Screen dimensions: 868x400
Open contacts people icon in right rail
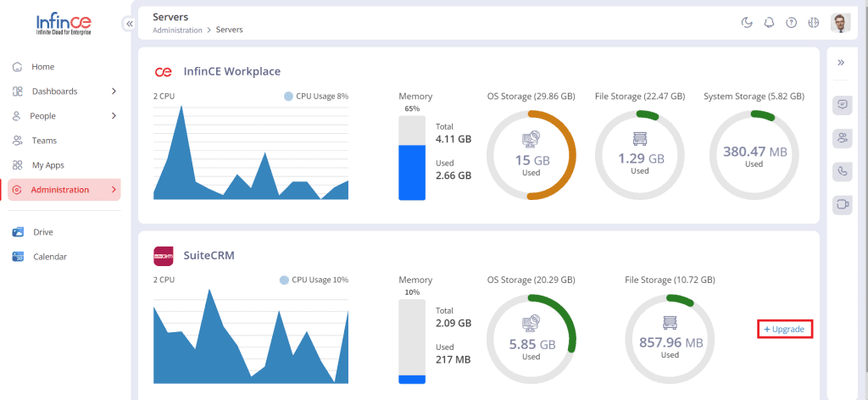tap(842, 138)
